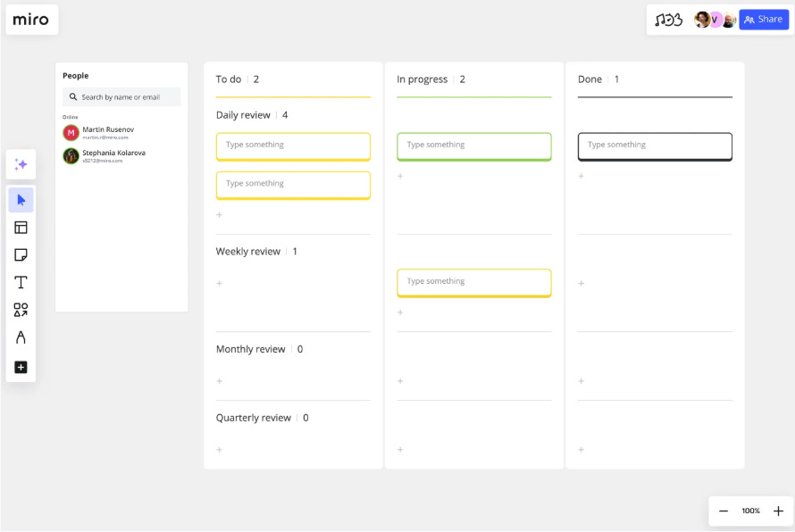Select the pen drawing tool

pyautogui.click(x=21, y=337)
